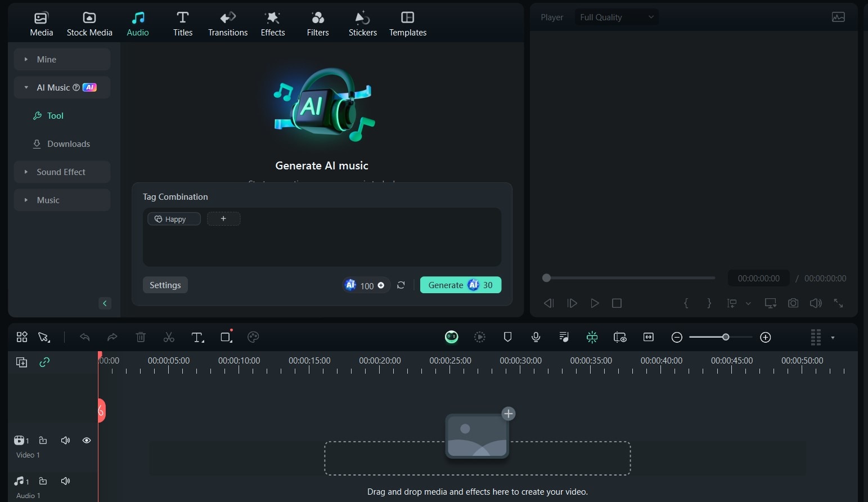Open AI music Settings

pyautogui.click(x=165, y=285)
